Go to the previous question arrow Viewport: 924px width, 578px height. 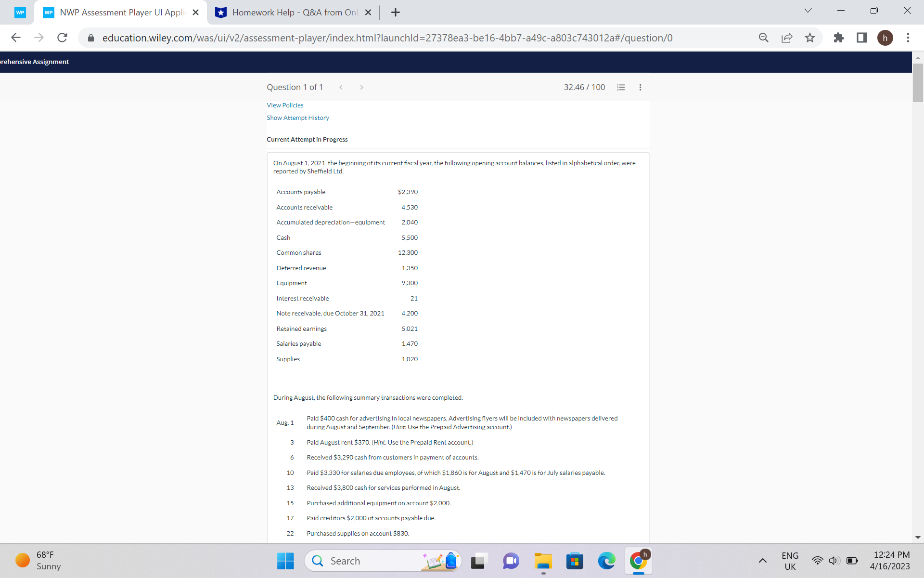tap(341, 87)
